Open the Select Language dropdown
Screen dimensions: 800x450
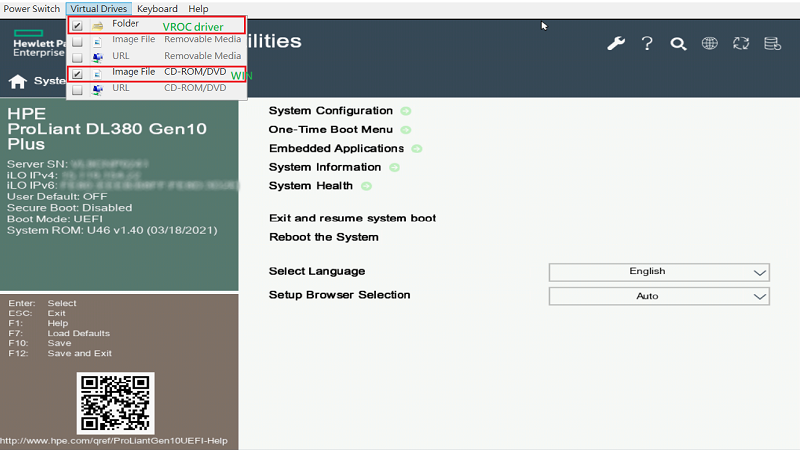click(659, 272)
